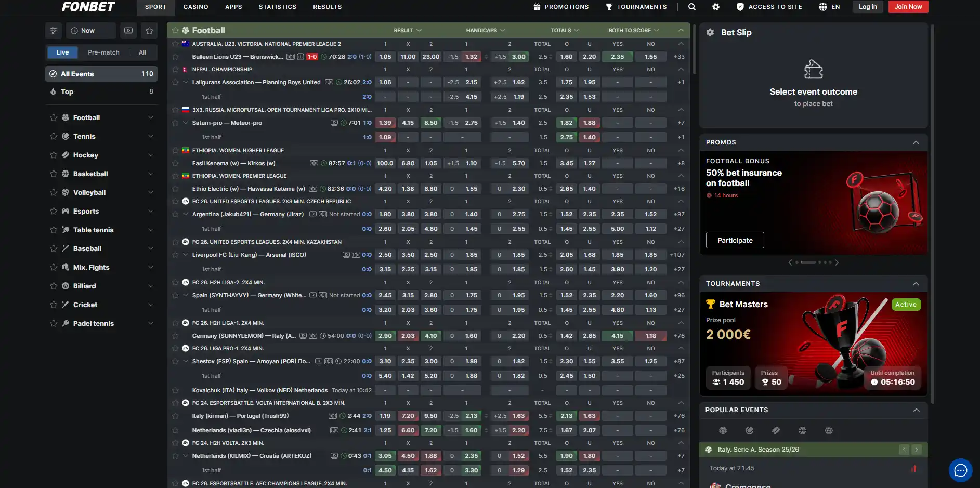Viewport: 980px width, 488px height.
Task: Open the filter sliders icon
Action: point(54,31)
